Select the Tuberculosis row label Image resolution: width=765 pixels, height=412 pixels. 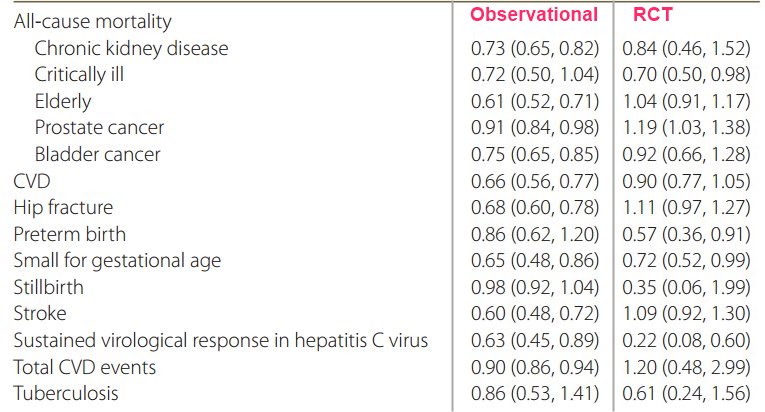[x=66, y=393]
